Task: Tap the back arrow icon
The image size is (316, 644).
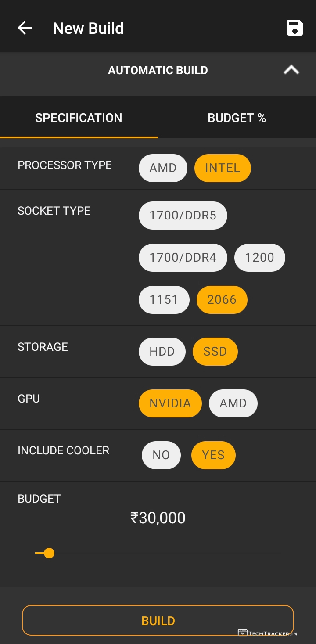Action: (25, 28)
